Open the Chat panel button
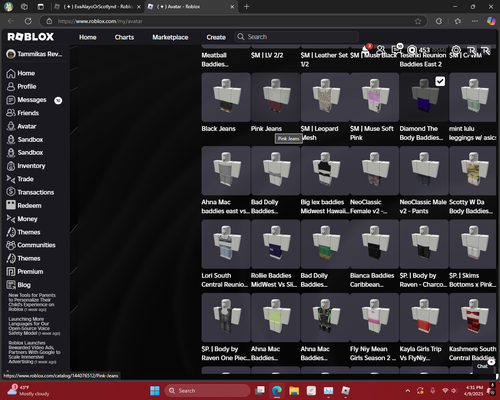Viewport: 500px width, 400px height. click(484, 365)
